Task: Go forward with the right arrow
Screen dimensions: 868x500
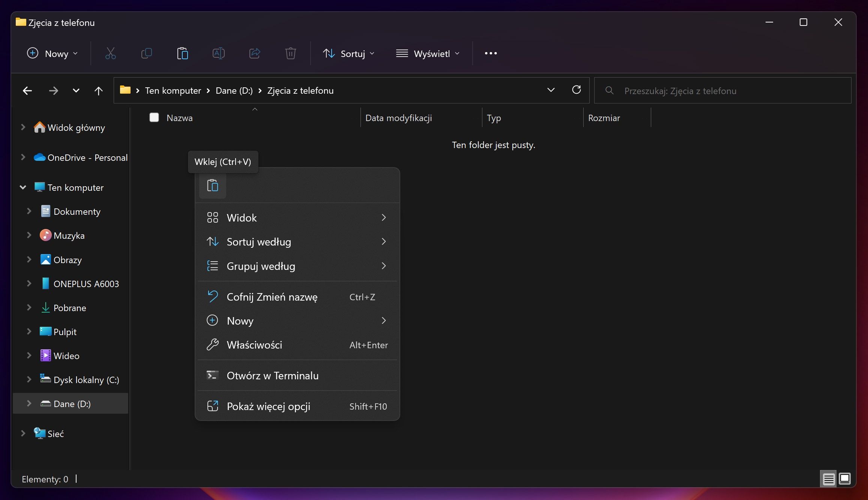Action: tap(54, 91)
